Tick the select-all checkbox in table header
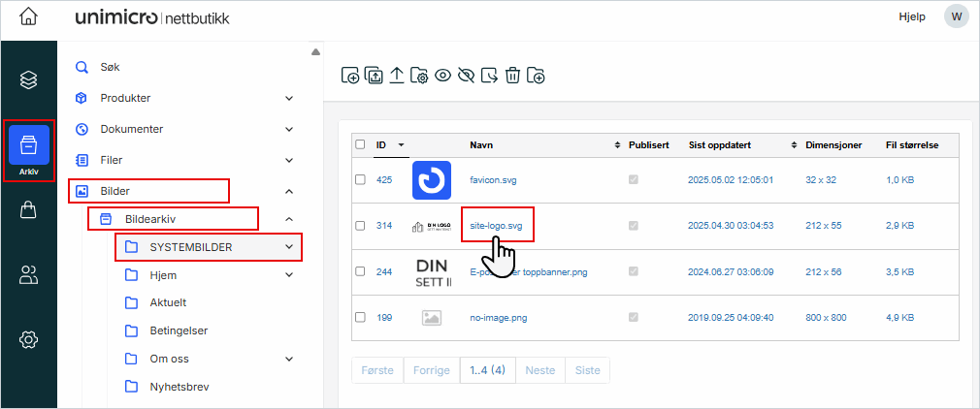980x409 pixels. tap(360, 145)
